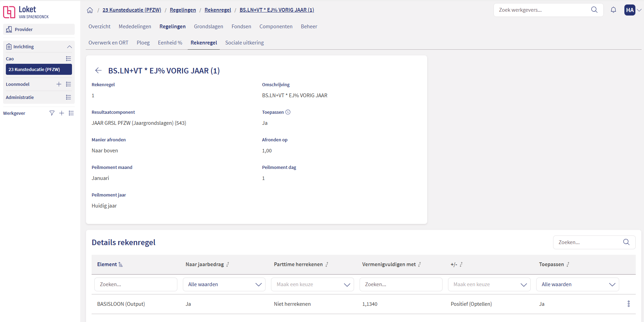
Task: Open Parttime herrekenen filter dropdown
Action: pos(312,284)
